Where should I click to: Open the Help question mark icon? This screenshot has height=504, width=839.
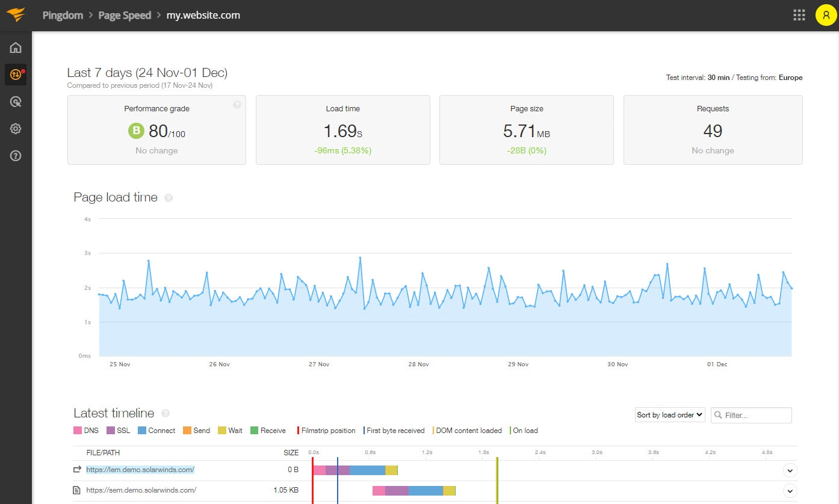coord(15,155)
